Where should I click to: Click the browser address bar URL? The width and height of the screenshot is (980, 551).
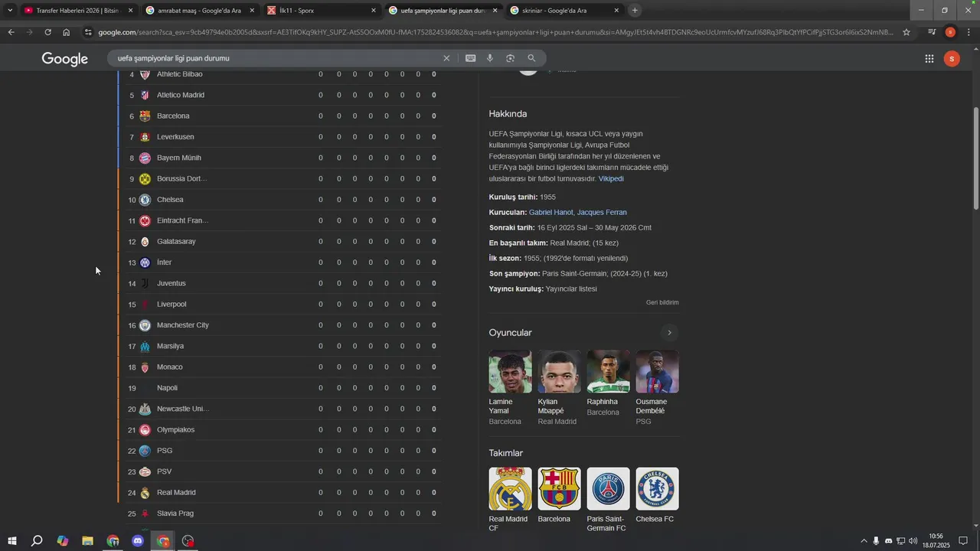[x=495, y=32]
